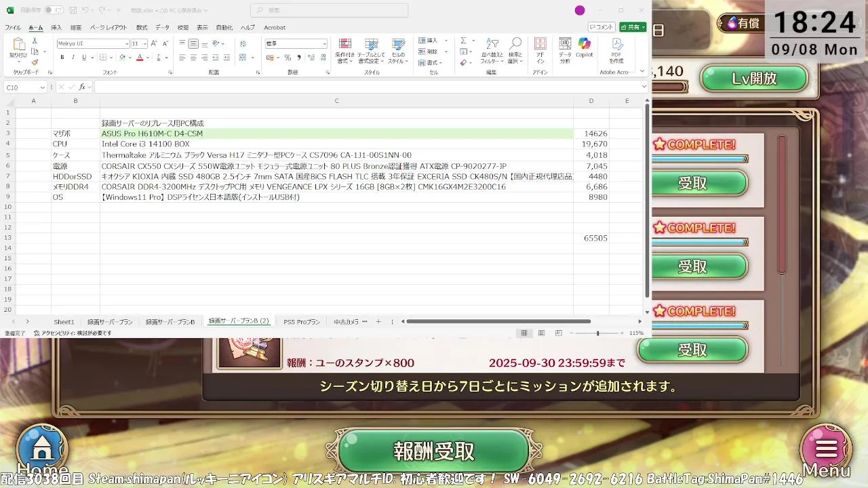Toggle Align Left
Screen dimensions: 868x488
coord(182,58)
